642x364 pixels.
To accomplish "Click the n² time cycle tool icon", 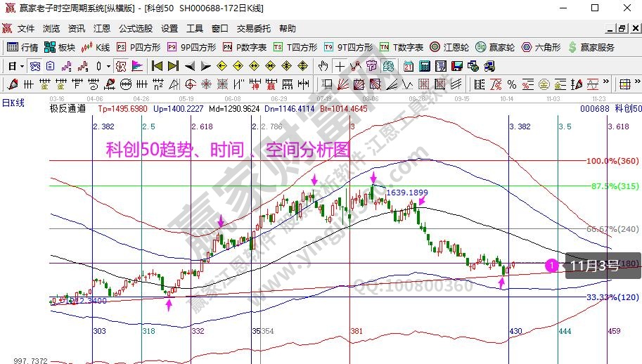I will (158, 84).
